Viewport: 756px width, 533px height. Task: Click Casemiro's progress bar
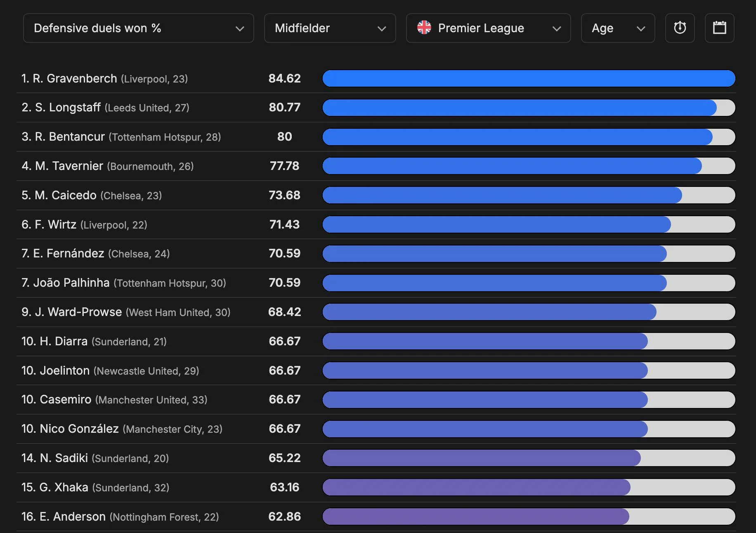point(529,399)
